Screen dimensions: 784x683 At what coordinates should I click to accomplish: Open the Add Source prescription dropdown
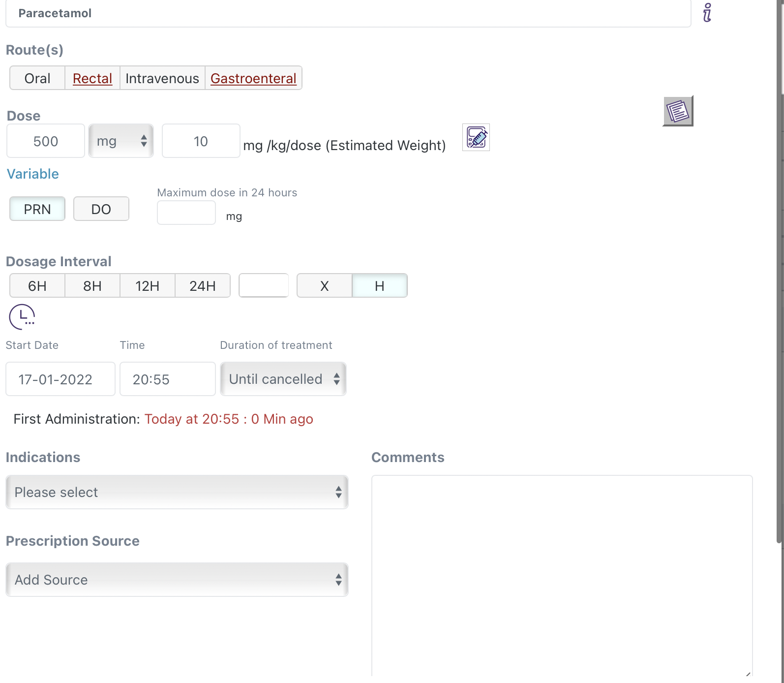pos(177,580)
